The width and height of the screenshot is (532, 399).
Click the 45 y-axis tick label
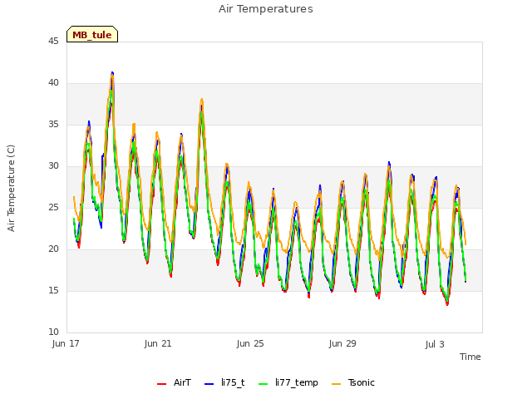pos(53,41)
